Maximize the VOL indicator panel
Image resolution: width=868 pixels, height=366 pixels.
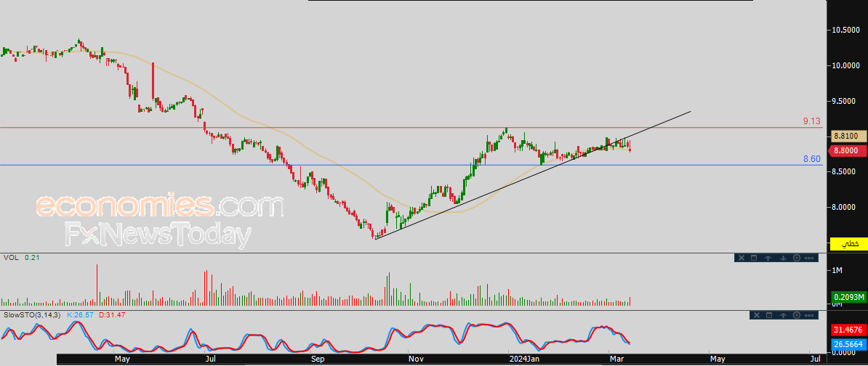click(754, 258)
